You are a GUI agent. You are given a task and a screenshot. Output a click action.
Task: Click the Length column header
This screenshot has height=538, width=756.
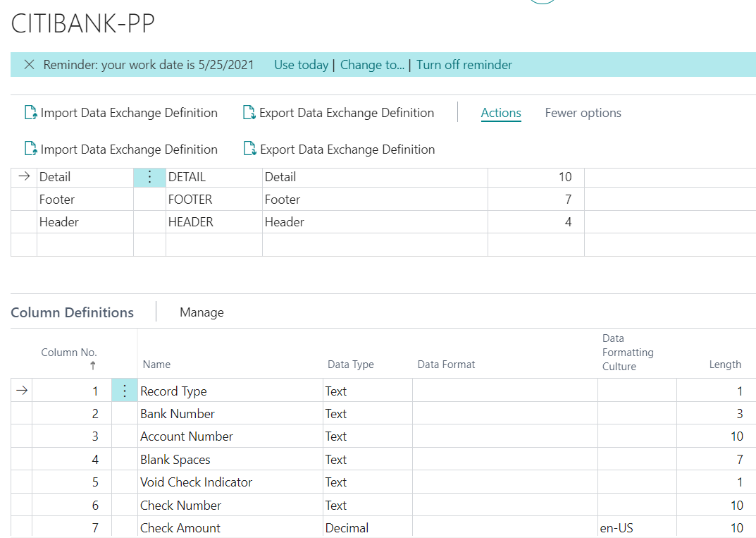coord(725,365)
